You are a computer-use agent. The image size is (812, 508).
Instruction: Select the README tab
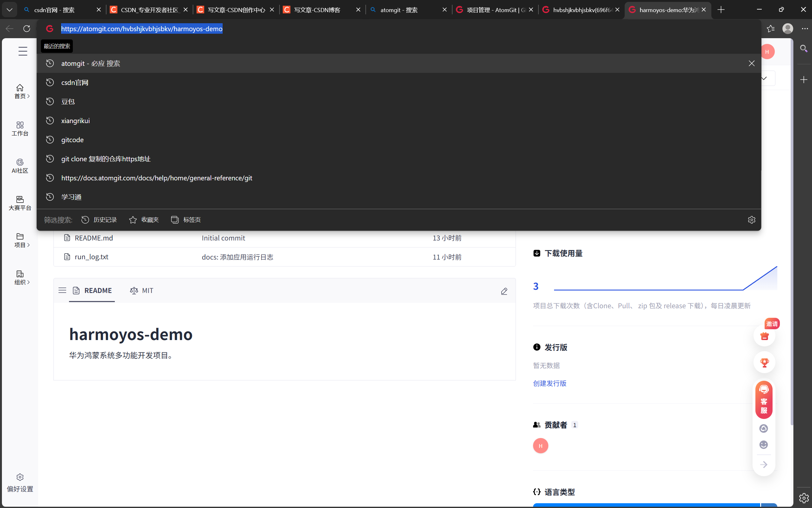click(x=92, y=291)
